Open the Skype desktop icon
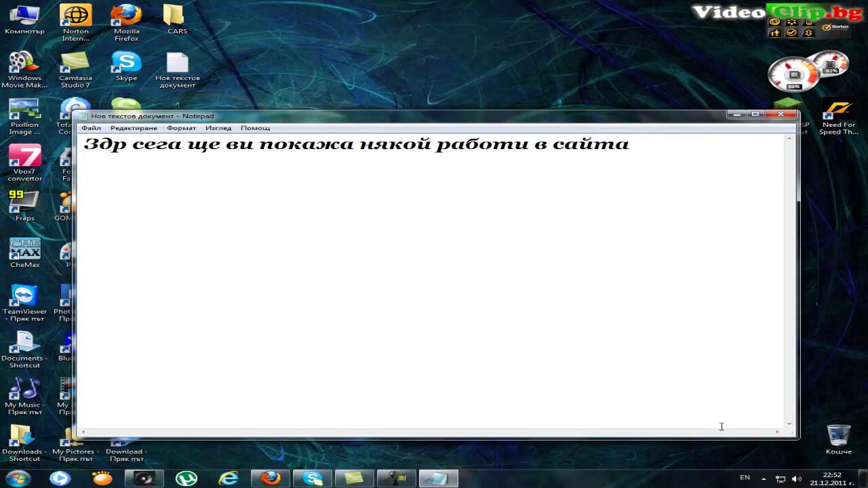This screenshot has width=868, height=488. pyautogui.click(x=126, y=66)
